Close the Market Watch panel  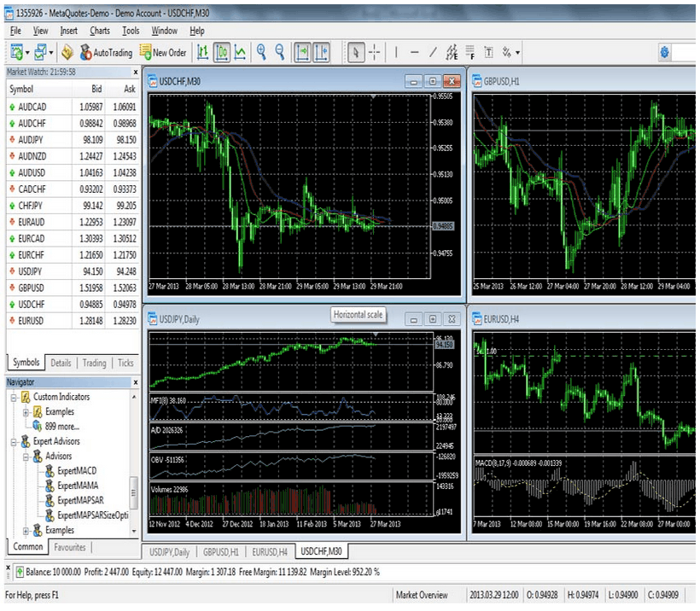pos(136,73)
